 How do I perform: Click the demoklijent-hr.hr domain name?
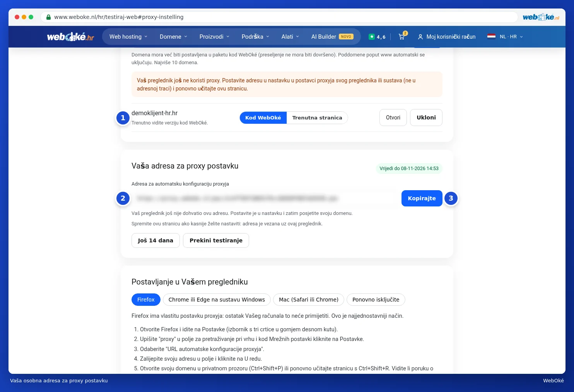(154, 113)
